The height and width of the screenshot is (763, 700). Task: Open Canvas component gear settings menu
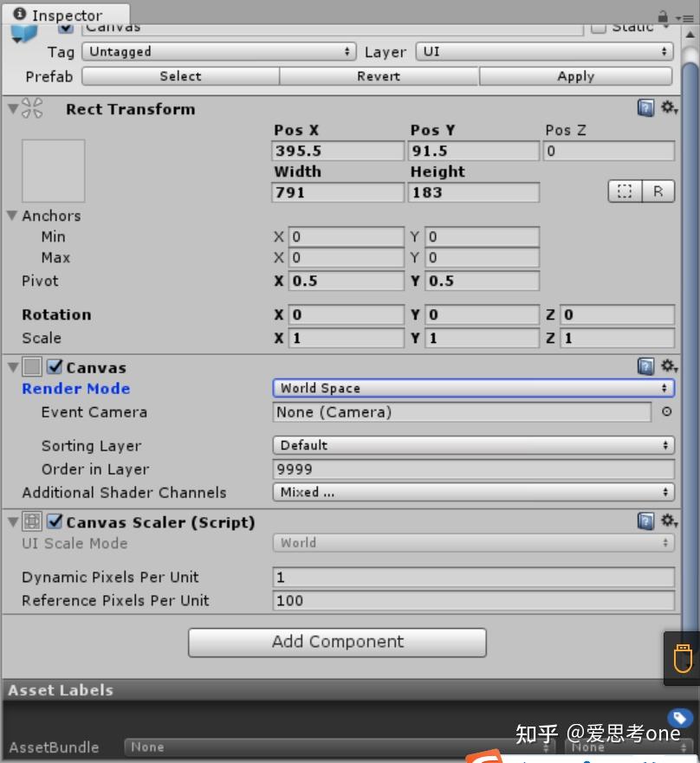(670, 366)
